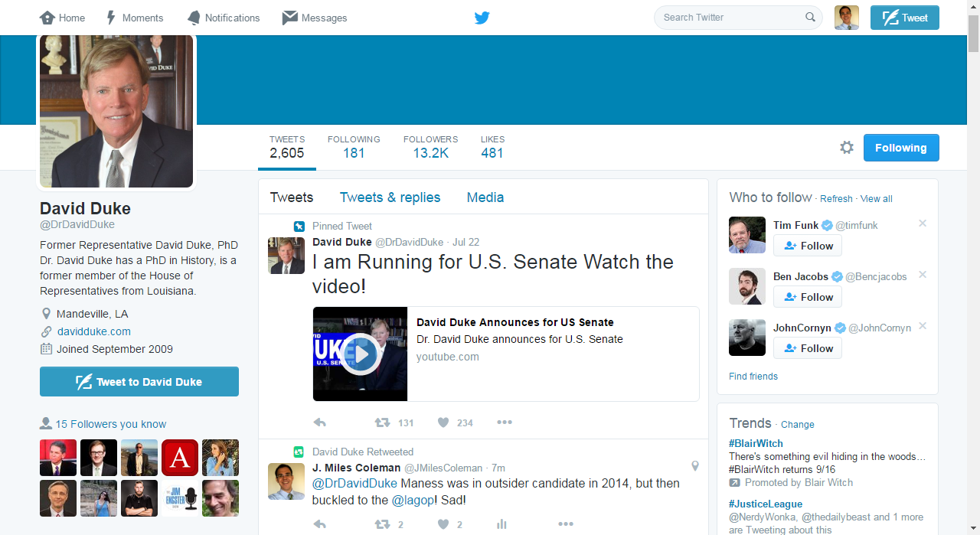This screenshot has height=535, width=980.
Task: Click Find friends link
Action: coord(753,377)
